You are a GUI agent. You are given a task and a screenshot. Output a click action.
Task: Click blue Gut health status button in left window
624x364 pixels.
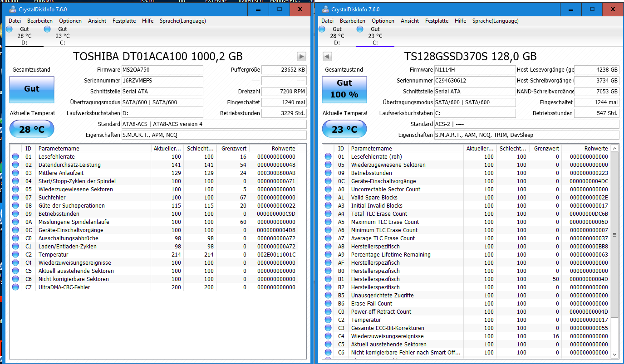(32, 89)
